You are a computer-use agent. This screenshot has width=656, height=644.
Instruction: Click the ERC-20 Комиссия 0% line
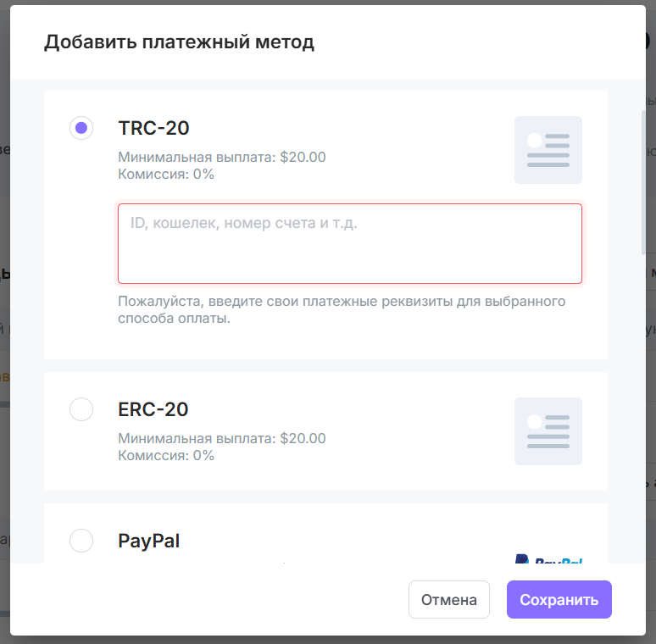(x=166, y=455)
